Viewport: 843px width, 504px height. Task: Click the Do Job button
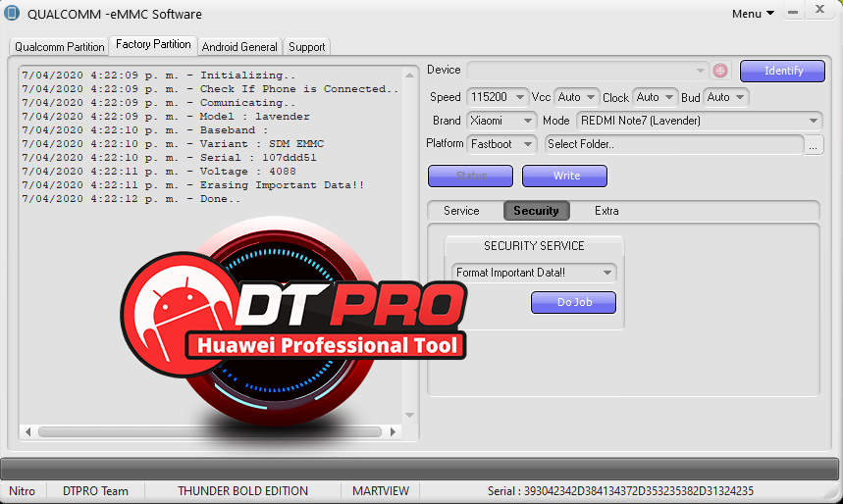click(574, 303)
